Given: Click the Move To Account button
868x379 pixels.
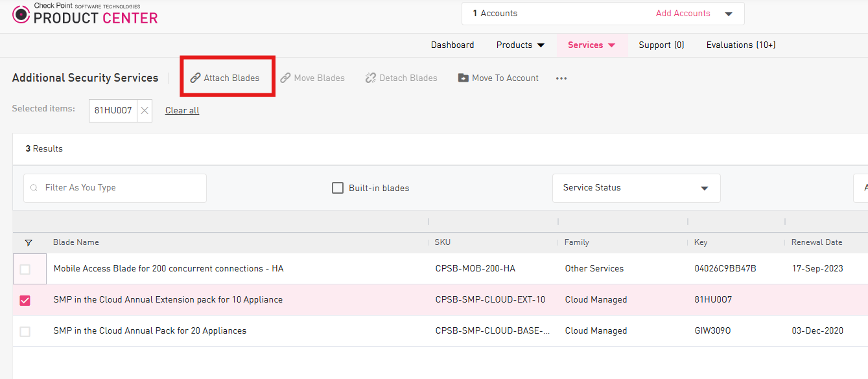Looking at the screenshot, I should (499, 78).
